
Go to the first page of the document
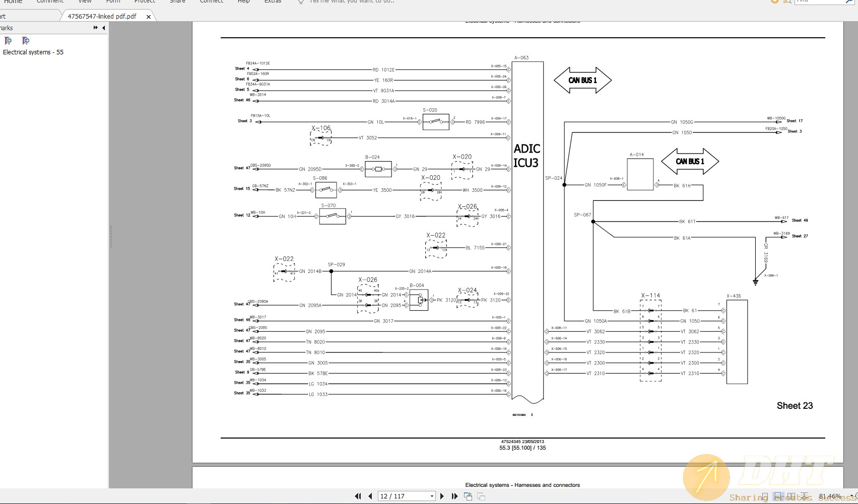[x=358, y=496]
